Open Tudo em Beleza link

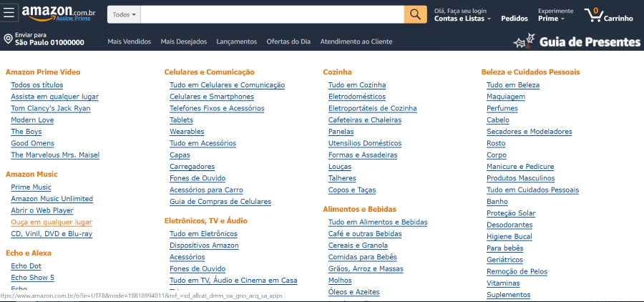pyautogui.click(x=513, y=85)
